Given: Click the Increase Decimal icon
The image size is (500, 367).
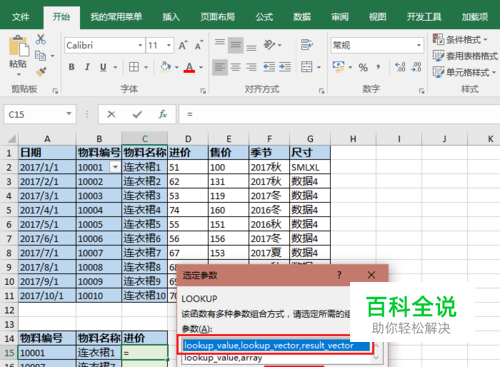Looking at the screenshot, I should 400,67.
